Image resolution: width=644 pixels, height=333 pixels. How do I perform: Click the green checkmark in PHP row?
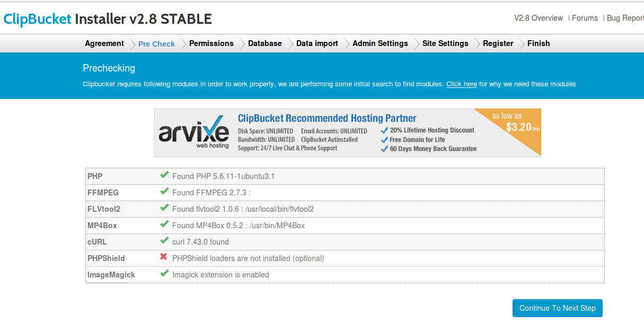pos(164,175)
